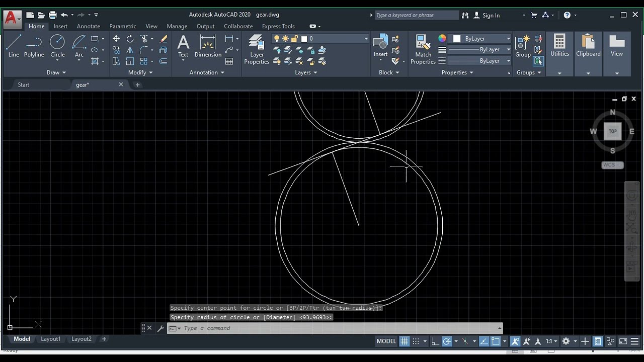Click the command line input field
The image size is (644, 362).
point(337,328)
